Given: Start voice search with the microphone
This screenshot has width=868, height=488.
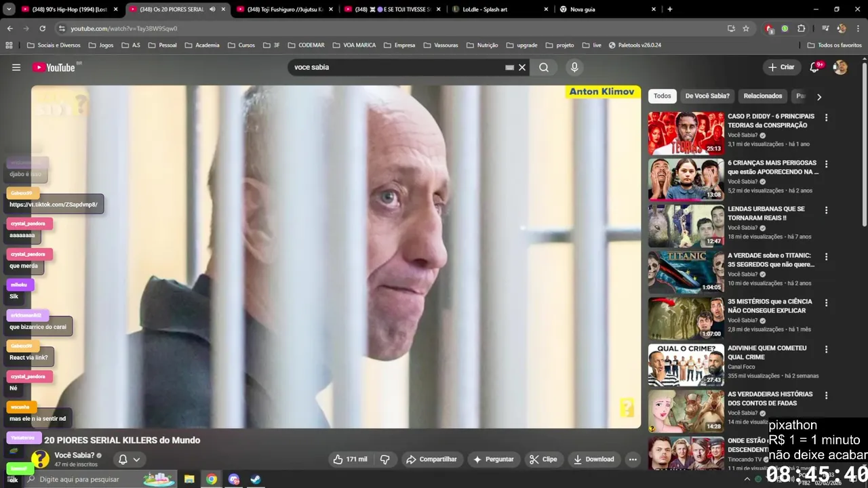Looking at the screenshot, I should (574, 67).
